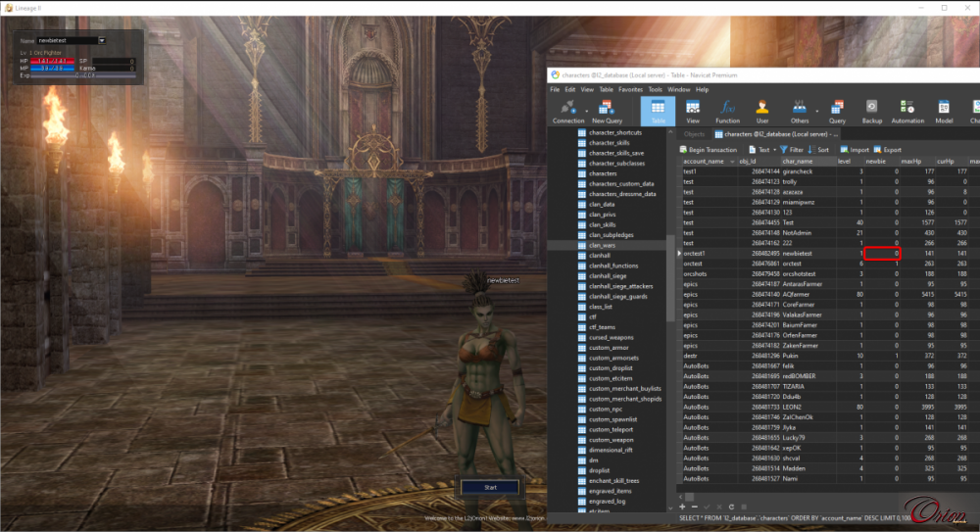
Task: Open the droplist table
Action: pos(599,470)
